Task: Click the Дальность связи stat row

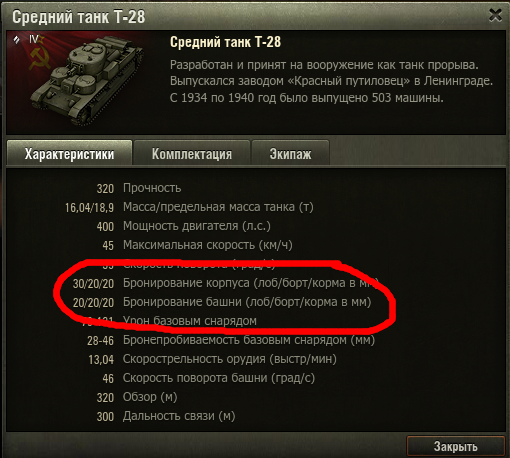Action: click(166, 416)
